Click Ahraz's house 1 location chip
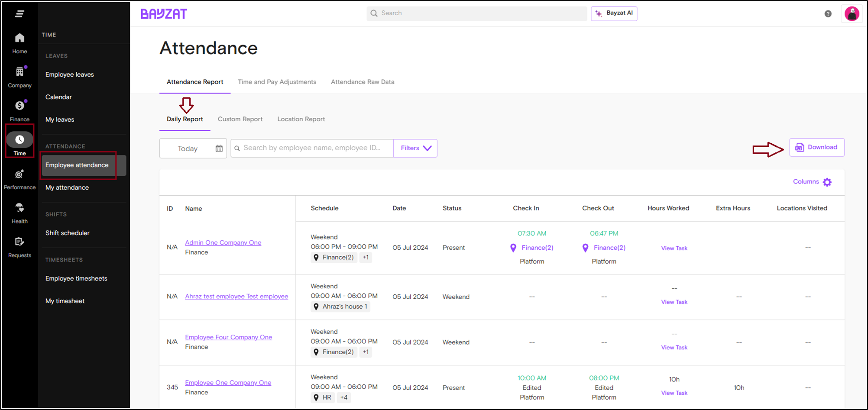 click(341, 307)
